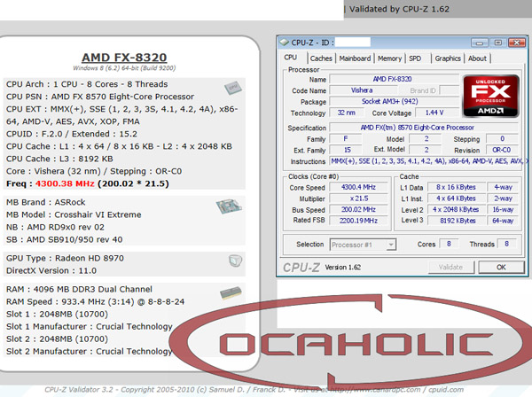Open the Caches tab
Viewport: 532px width, 397px height.
(x=321, y=58)
